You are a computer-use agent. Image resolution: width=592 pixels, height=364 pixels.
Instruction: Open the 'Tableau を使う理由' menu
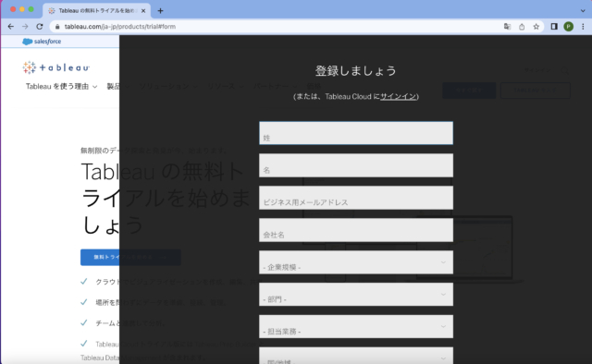click(62, 86)
